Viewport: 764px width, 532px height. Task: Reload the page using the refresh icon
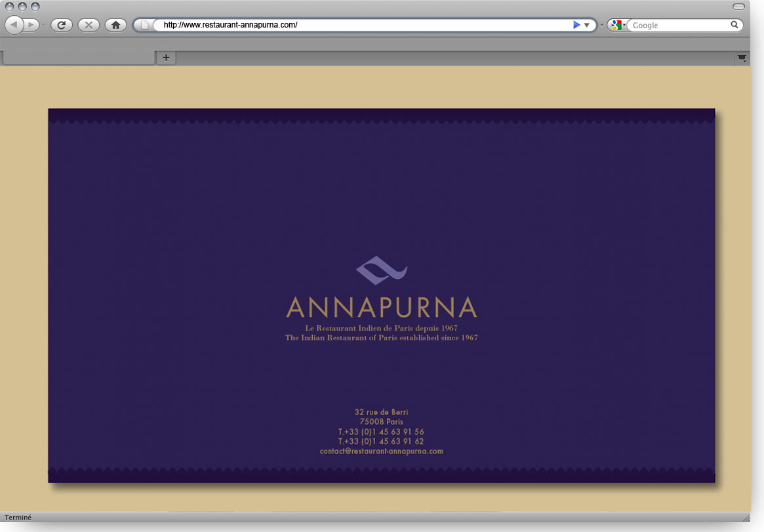coord(62,25)
